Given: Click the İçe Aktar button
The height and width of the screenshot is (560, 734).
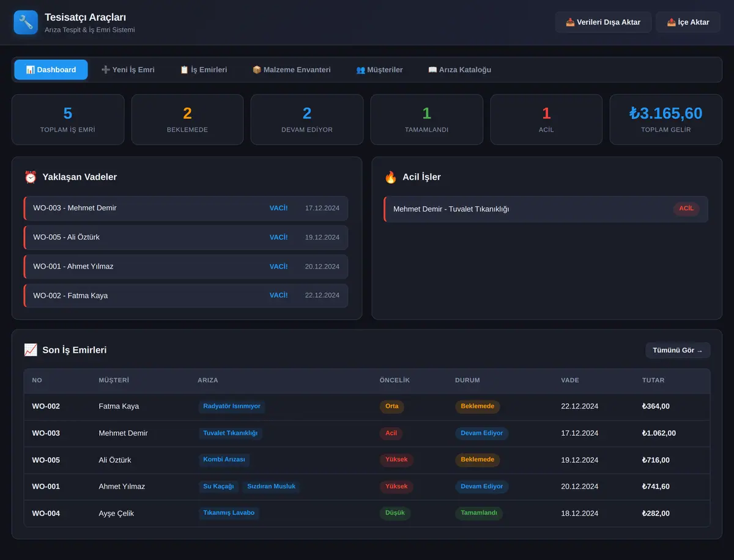Looking at the screenshot, I should 688,22.
